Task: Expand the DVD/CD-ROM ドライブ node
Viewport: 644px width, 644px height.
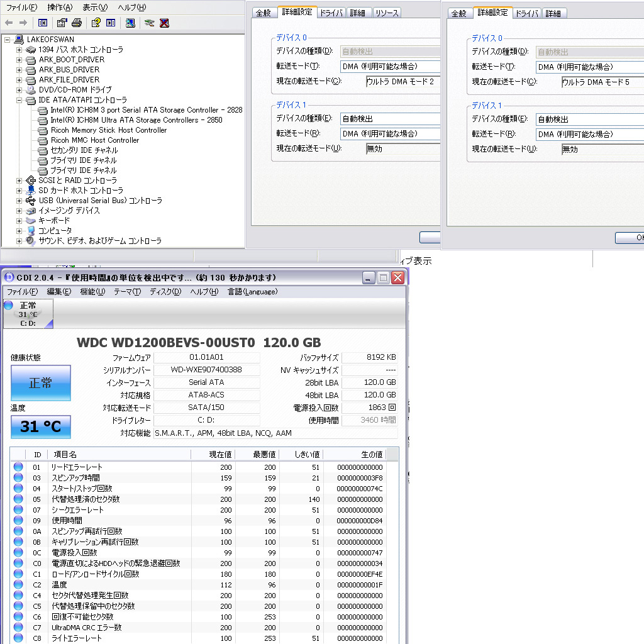Action: pos(19,90)
